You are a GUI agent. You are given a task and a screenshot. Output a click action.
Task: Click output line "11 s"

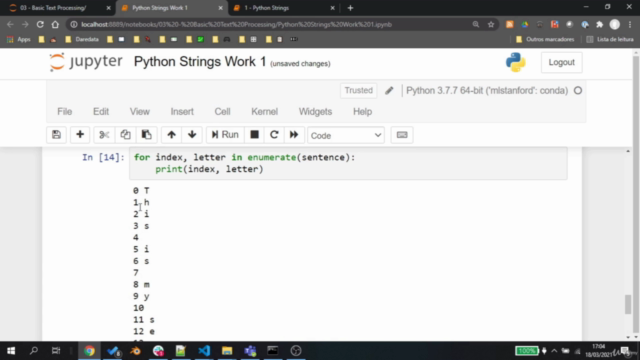144,320
